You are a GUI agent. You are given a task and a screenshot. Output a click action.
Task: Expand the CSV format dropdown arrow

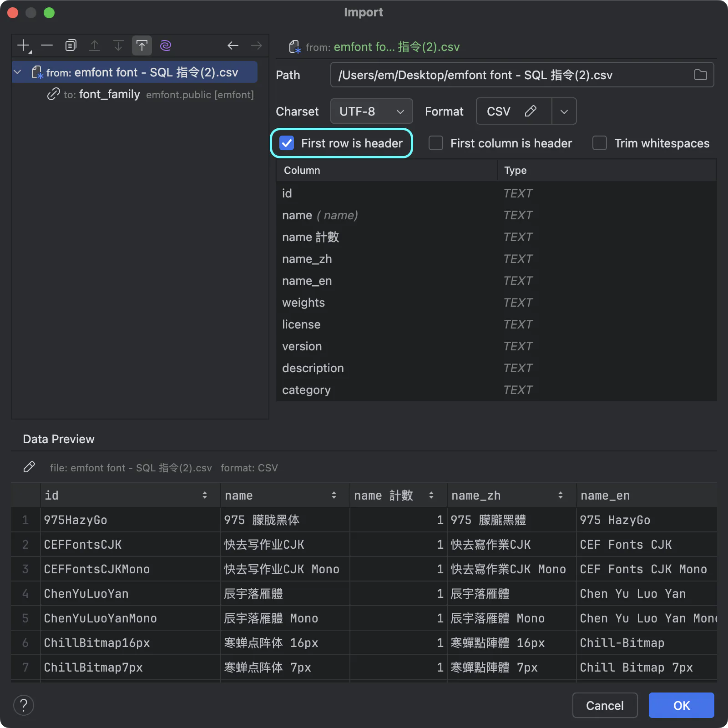[x=564, y=111]
